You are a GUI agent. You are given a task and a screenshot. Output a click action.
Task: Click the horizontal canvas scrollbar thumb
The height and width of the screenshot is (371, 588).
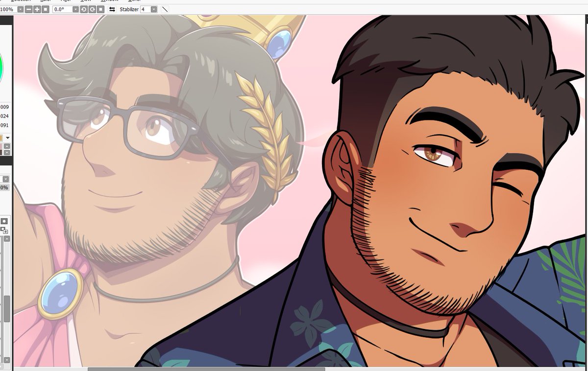[206, 369]
